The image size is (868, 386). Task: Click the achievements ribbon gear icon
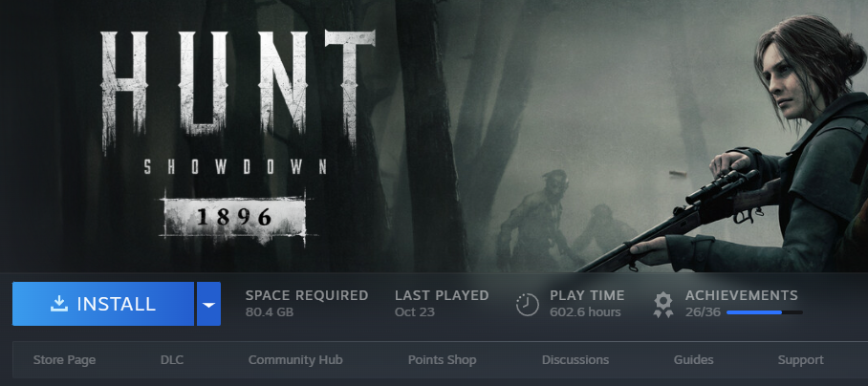(x=662, y=305)
